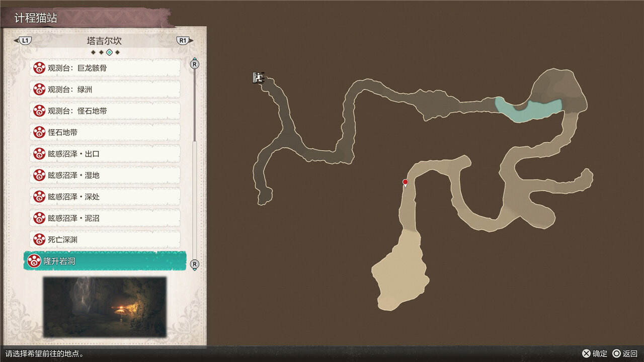Click the cat icon next to 怪石地带
The height and width of the screenshot is (362, 644).
coord(39,132)
